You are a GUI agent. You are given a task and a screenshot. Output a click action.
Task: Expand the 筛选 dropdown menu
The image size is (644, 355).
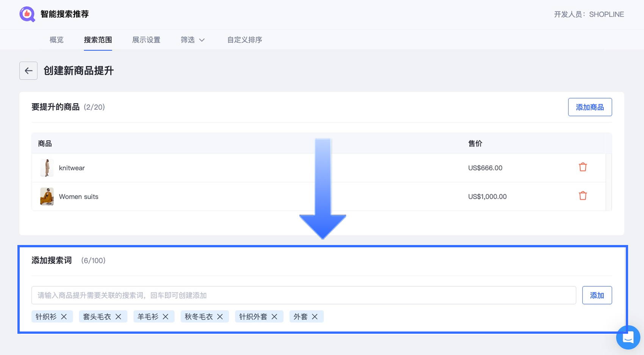coord(193,40)
